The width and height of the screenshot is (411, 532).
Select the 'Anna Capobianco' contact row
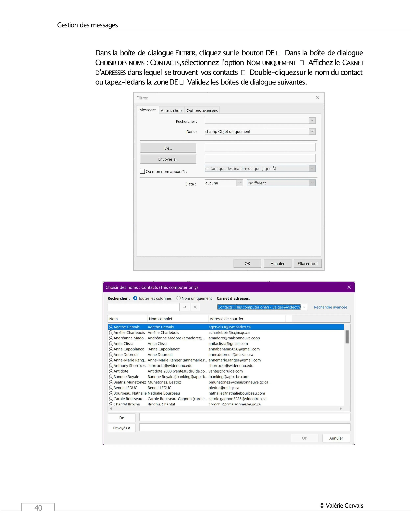click(x=226, y=349)
